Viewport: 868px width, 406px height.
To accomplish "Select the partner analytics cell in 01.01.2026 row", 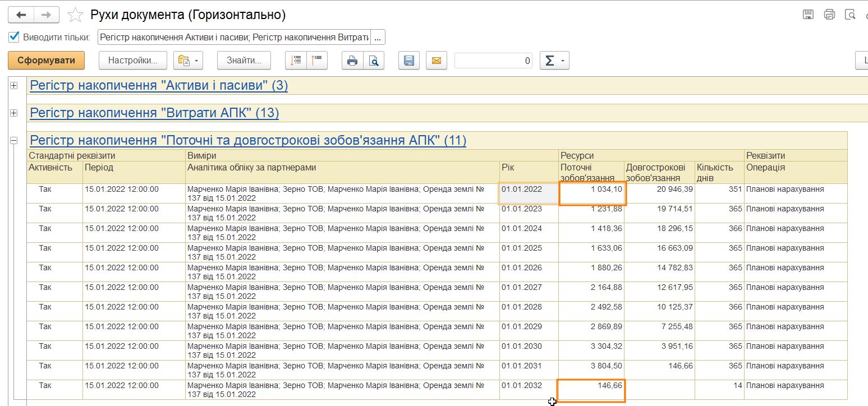I will point(343,272).
